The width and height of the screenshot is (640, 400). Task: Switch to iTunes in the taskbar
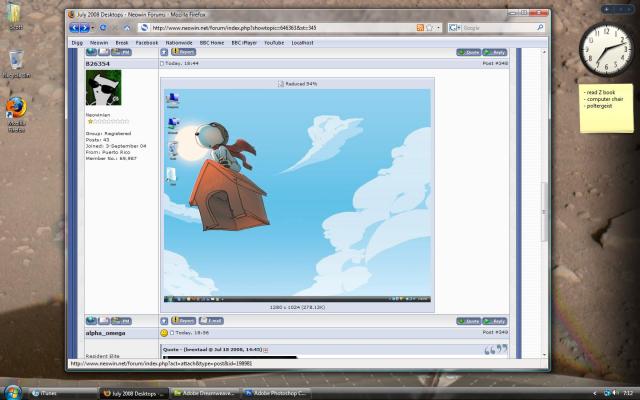pyautogui.click(x=64, y=393)
